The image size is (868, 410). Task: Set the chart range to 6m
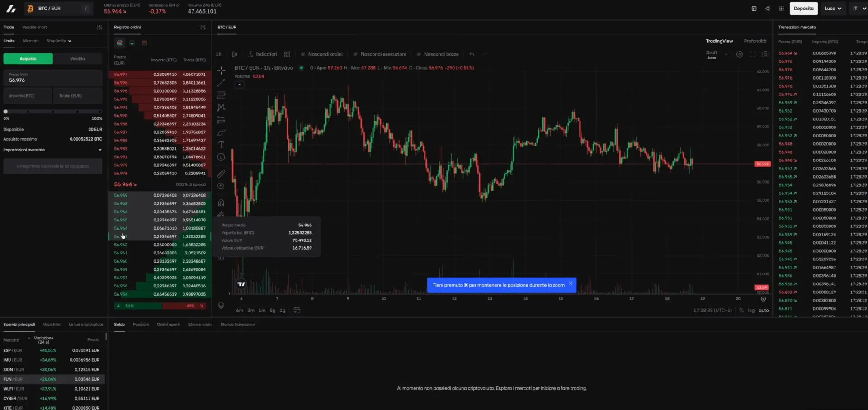click(x=240, y=311)
